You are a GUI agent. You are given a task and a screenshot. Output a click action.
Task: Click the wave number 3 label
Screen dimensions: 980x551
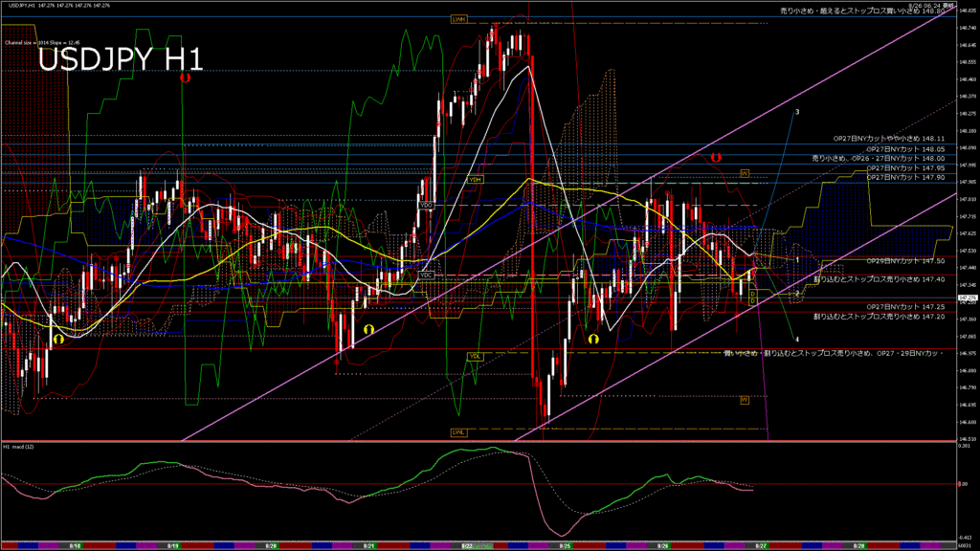coord(797,112)
